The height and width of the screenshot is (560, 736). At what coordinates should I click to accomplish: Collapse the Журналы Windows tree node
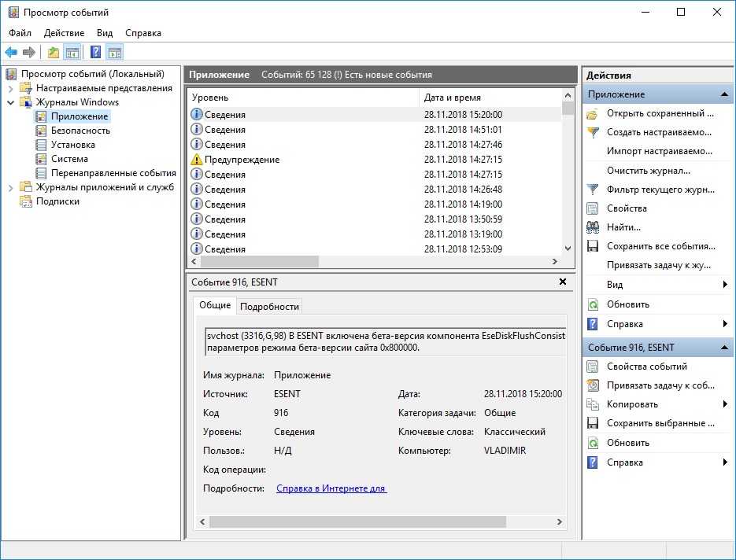11,102
